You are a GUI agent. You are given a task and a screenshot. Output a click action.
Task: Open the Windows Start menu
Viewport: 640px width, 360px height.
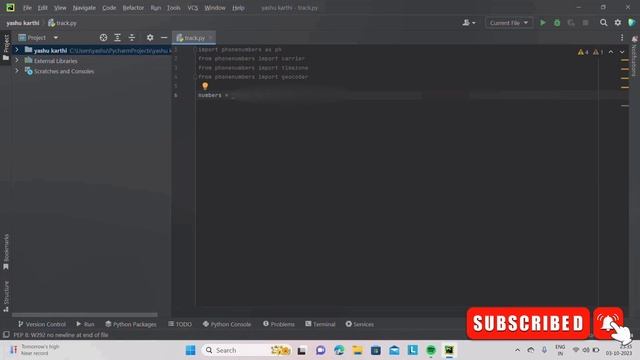190,350
